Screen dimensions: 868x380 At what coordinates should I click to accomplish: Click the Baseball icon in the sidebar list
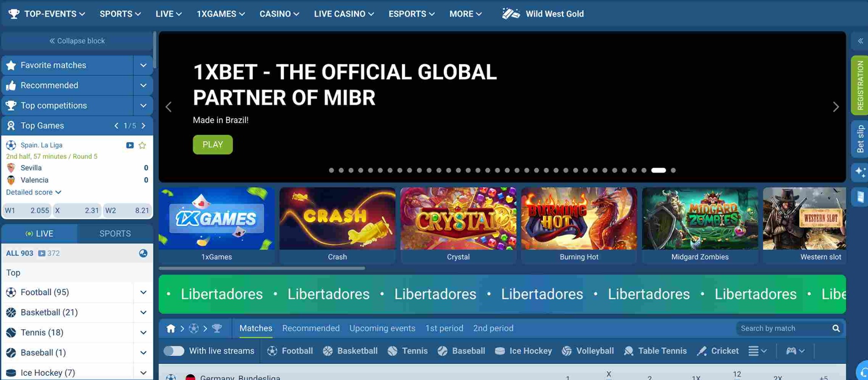click(11, 352)
